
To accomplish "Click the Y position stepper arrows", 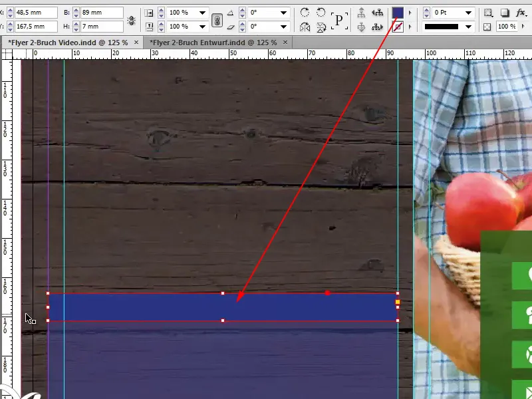I will [10, 27].
